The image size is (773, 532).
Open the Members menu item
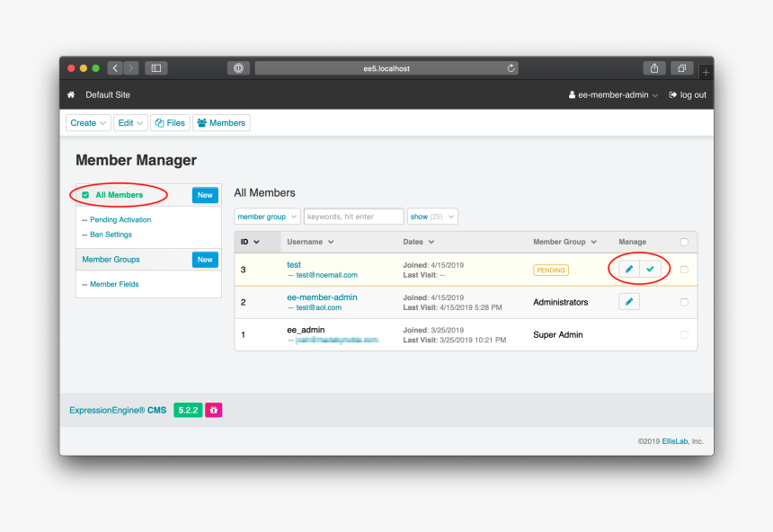[x=221, y=123]
